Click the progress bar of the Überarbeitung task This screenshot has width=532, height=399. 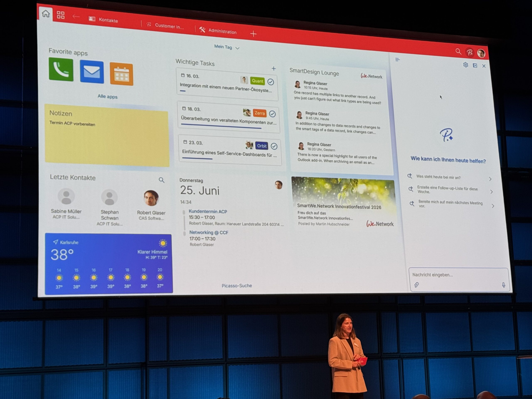pyautogui.click(x=221, y=126)
